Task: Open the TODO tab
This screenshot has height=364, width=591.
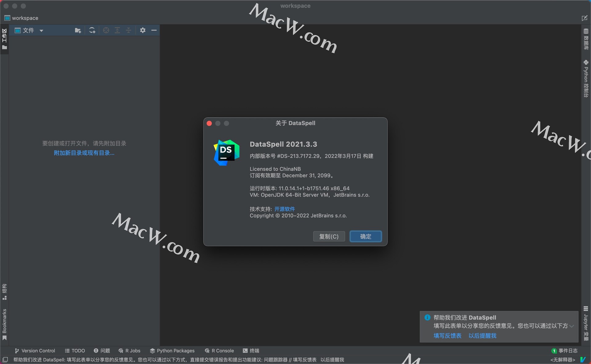Action: [75, 351]
